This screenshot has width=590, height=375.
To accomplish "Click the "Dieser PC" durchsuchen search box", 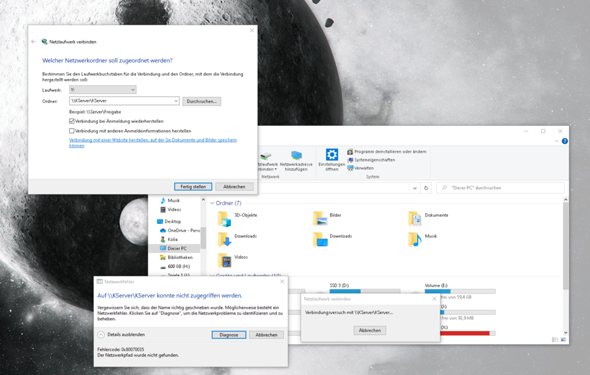I will [x=500, y=188].
